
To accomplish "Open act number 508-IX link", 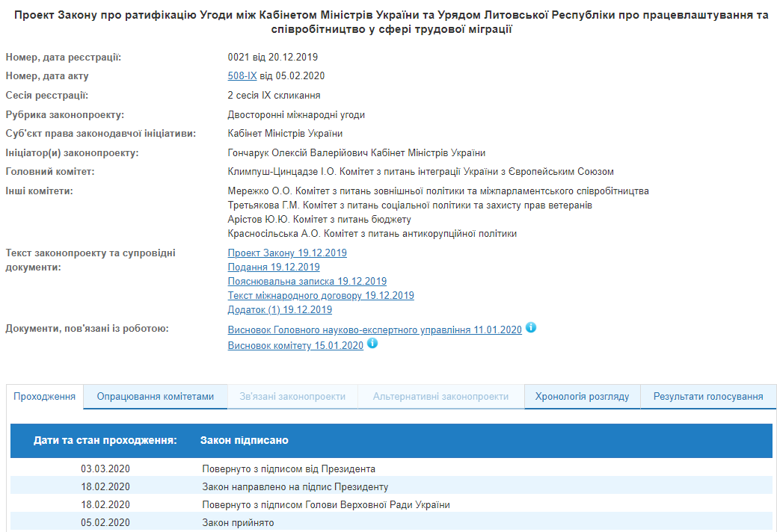I will click(x=242, y=75).
